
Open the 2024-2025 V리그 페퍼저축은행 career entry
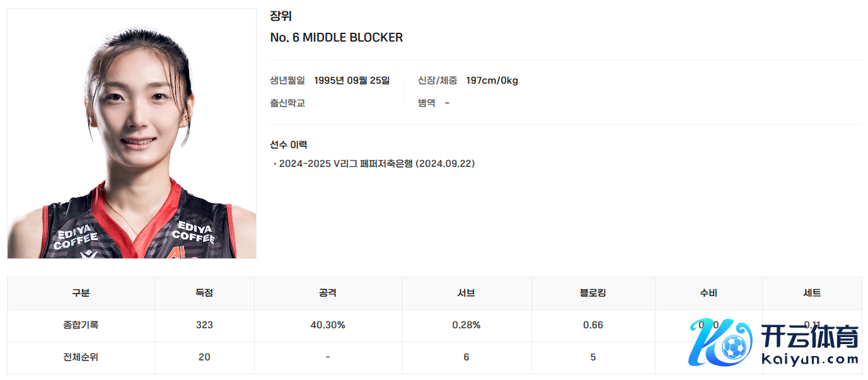[x=376, y=164]
